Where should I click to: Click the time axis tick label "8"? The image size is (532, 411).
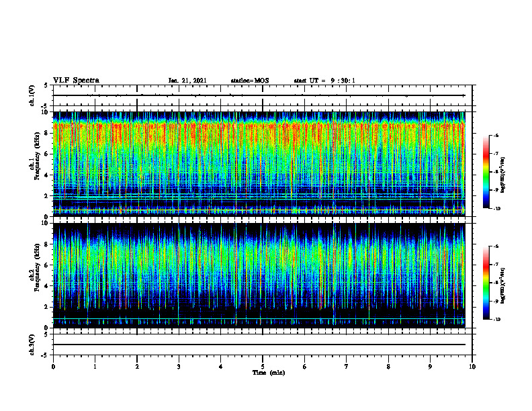click(388, 367)
